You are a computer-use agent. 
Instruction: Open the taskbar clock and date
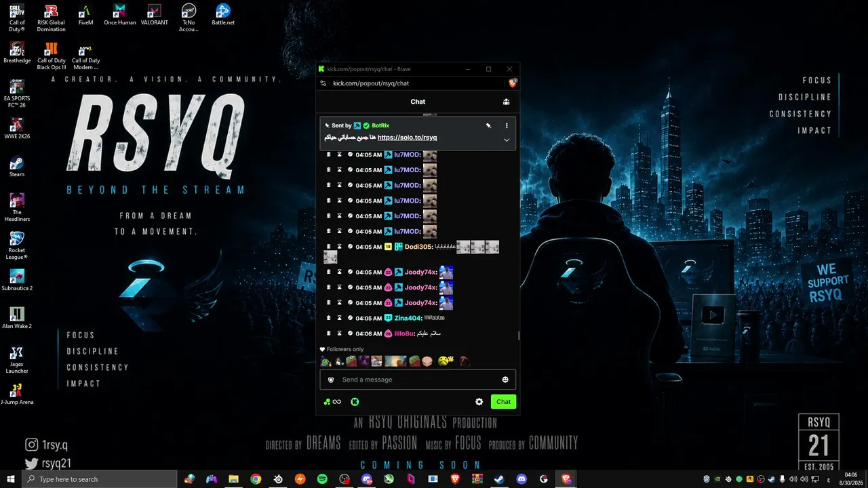click(850, 479)
